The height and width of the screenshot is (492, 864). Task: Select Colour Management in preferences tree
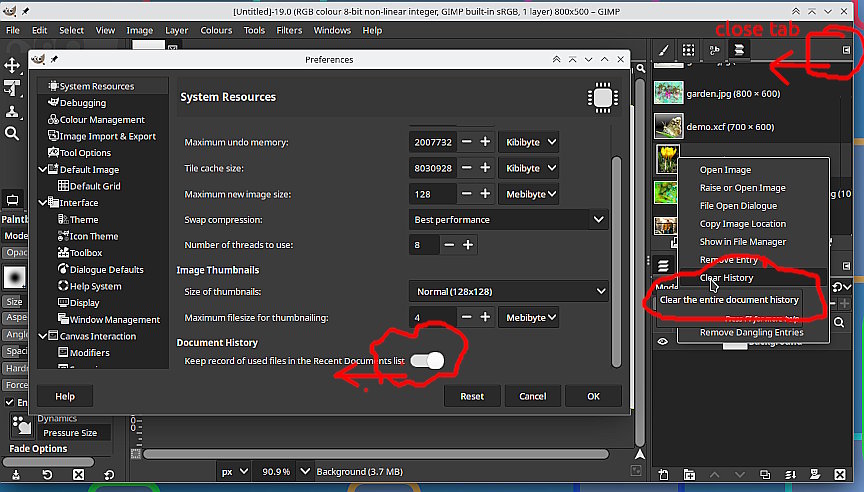tap(102, 120)
